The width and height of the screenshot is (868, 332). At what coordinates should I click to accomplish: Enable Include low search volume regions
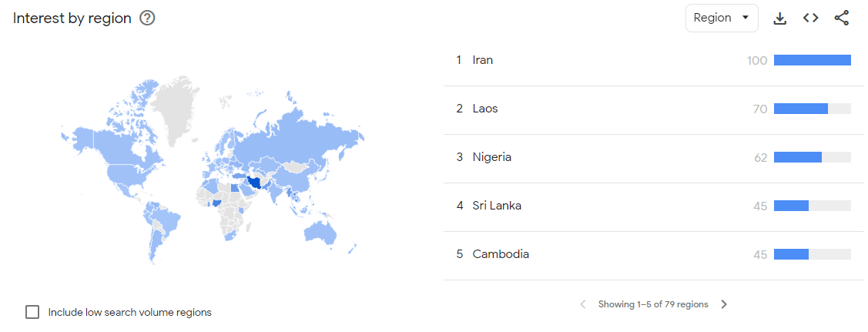pos(32,312)
